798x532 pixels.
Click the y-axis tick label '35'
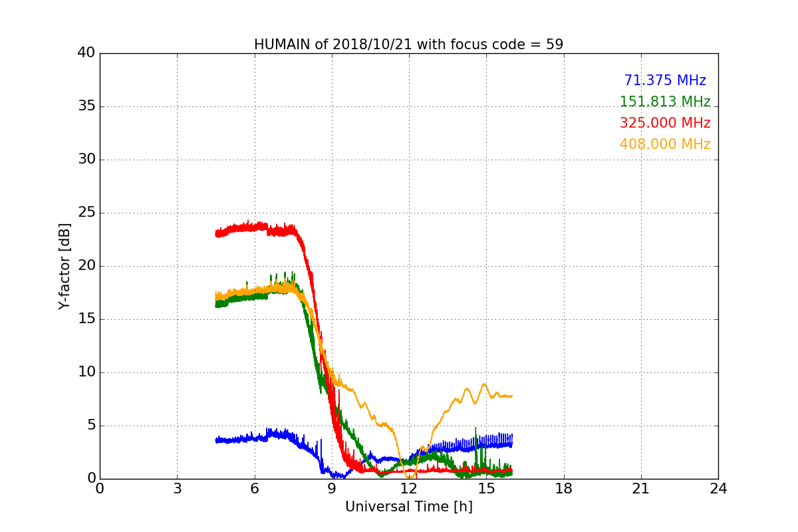pos(86,106)
